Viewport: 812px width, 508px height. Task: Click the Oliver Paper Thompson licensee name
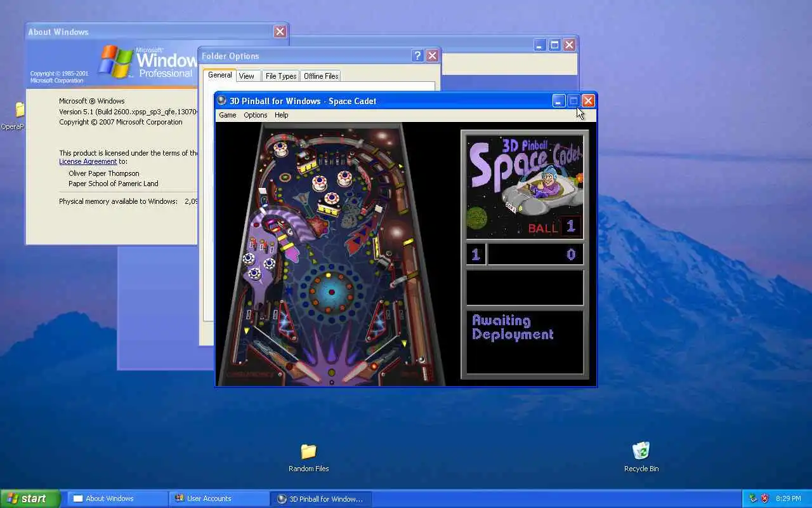pos(104,173)
